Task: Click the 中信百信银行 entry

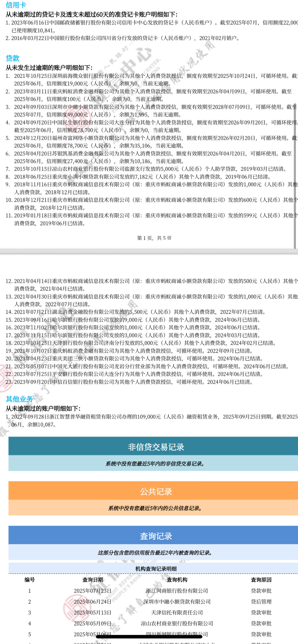Action: [129, 382]
